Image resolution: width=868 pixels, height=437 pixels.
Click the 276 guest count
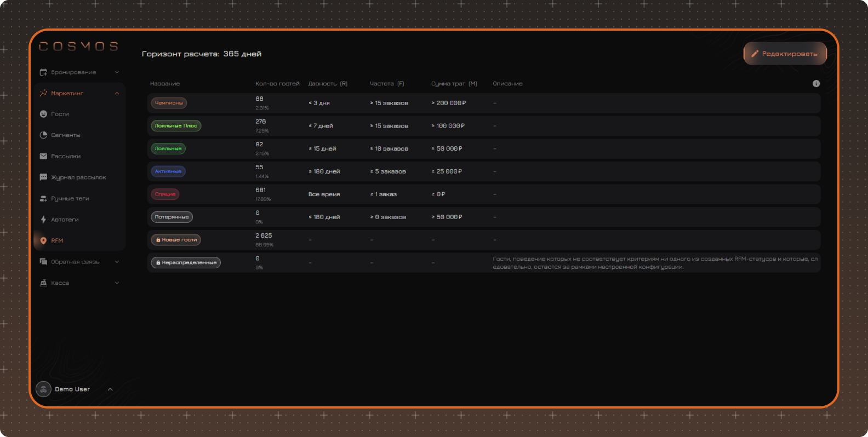pos(260,122)
